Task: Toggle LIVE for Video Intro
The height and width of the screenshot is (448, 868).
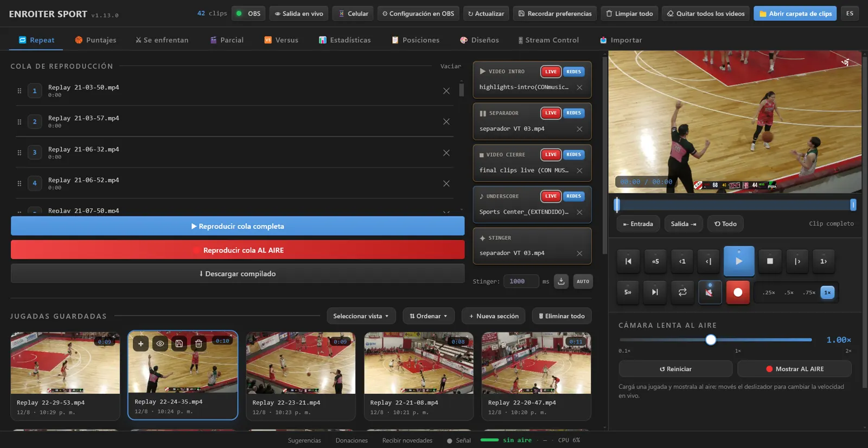Action: [x=551, y=72]
